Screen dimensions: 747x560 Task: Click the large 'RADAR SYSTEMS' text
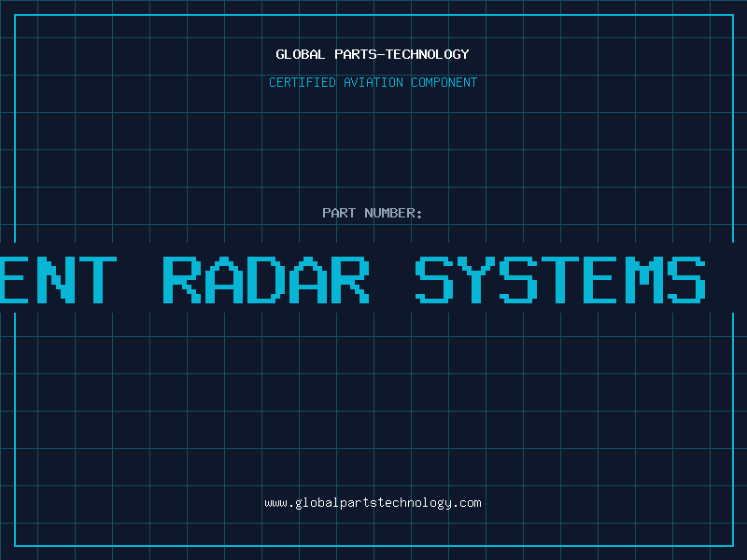click(x=434, y=280)
